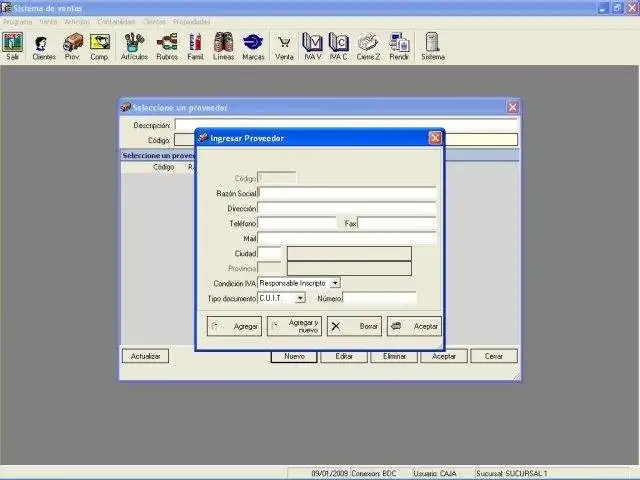Focus the Dirección input field

coord(347,208)
